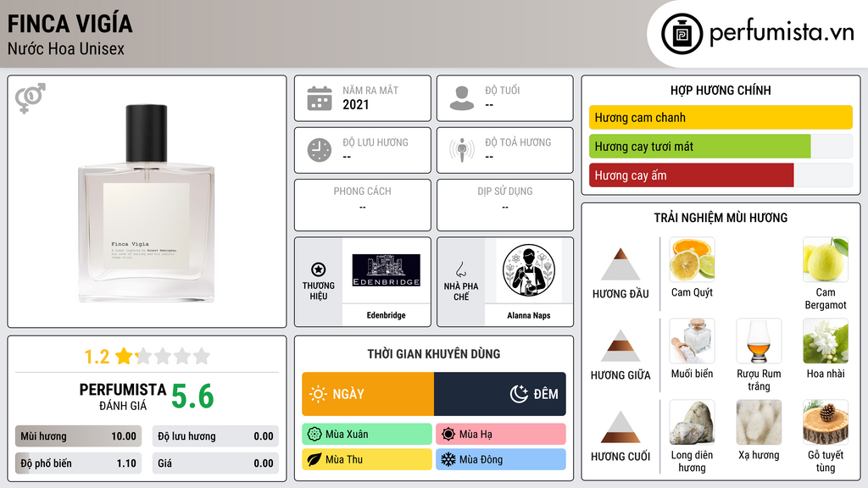Click the star badge icon above Thương hiệu
This screenshot has height=488, width=868.
[319, 269]
